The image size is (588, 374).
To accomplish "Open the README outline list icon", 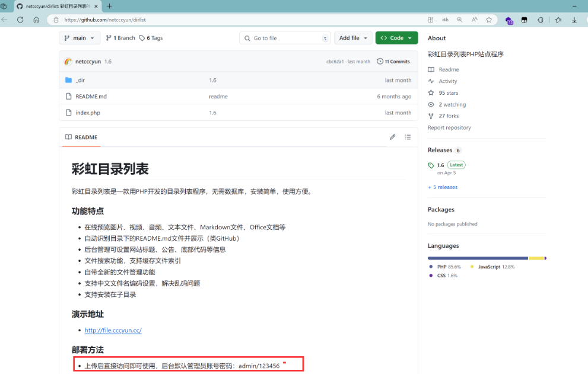I will [408, 137].
